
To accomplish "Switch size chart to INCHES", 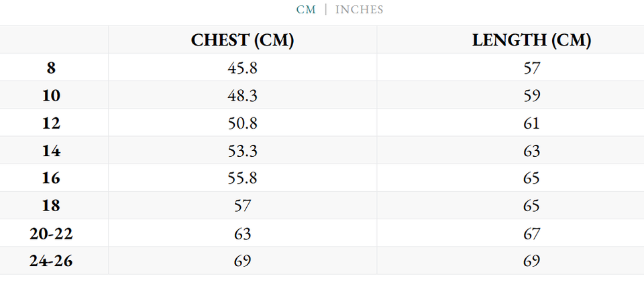I will pyautogui.click(x=359, y=9).
